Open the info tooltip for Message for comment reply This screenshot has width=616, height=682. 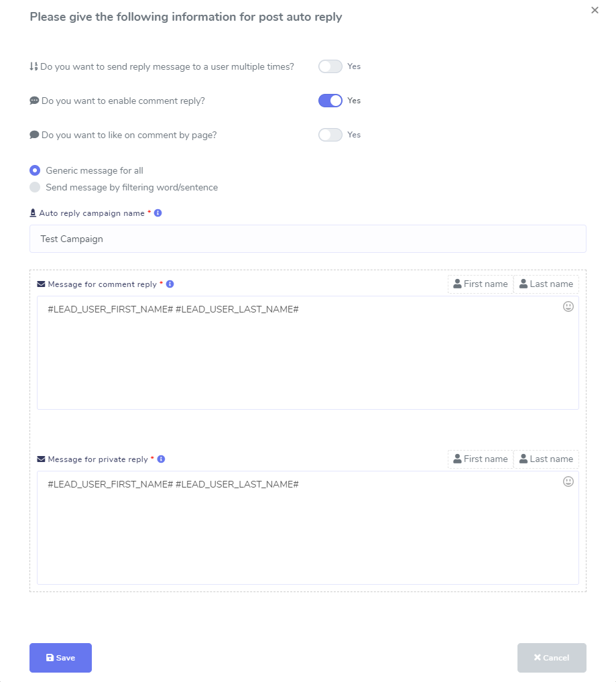click(x=170, y=284)
